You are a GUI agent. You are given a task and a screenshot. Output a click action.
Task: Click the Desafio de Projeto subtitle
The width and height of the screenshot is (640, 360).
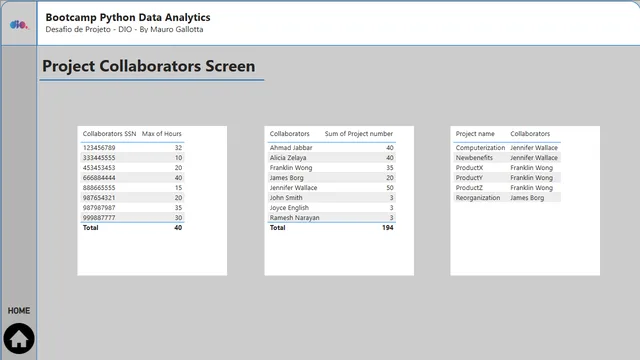[124, 29]
